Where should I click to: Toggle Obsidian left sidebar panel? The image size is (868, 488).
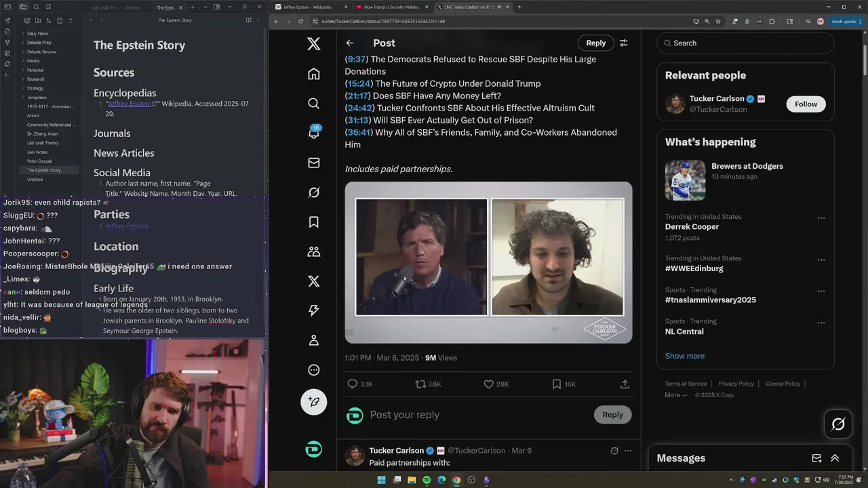(x=7, y=7)
